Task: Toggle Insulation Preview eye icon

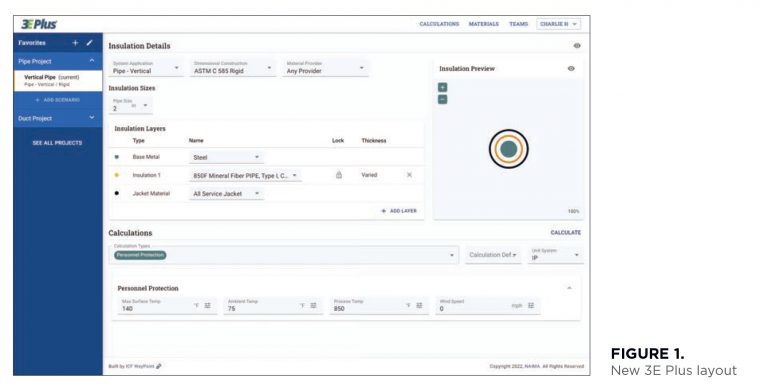Action: (x=571, y=69)
